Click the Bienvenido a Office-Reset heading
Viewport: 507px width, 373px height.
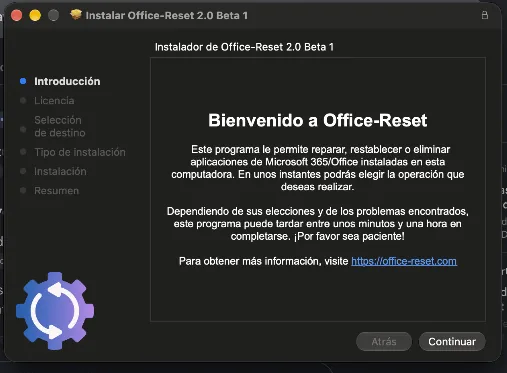pyautogui.click(x=317, y=120)
